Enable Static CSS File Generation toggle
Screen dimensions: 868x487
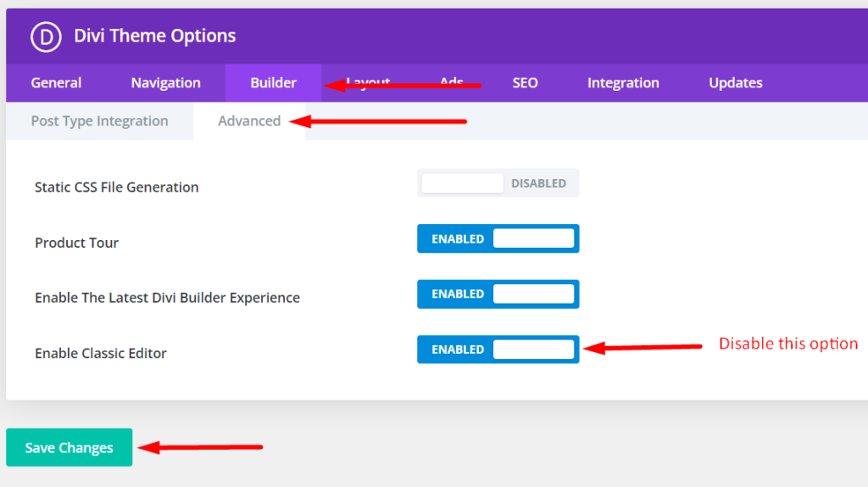pyautogui.click(x=498, y=183)
